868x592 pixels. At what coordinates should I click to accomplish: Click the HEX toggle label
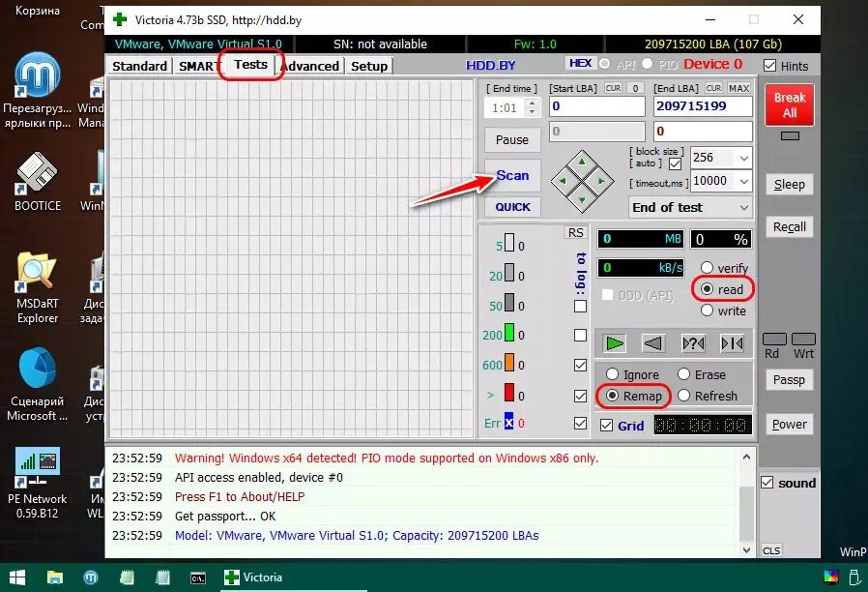581,63
